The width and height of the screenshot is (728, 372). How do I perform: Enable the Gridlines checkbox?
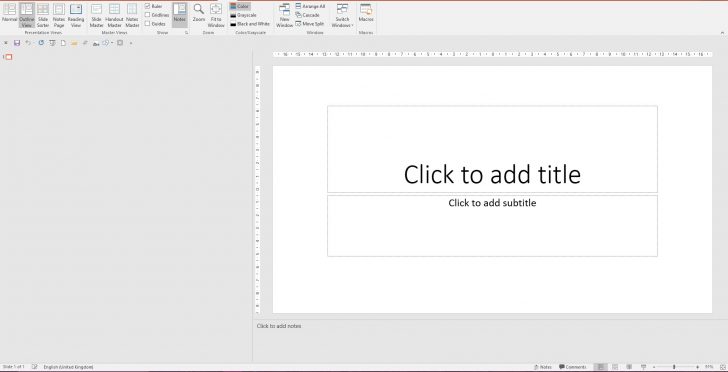157,15
